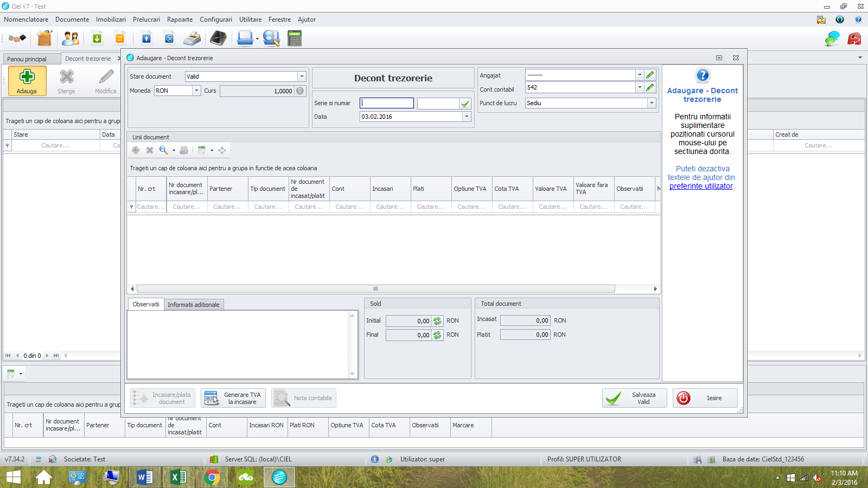Screen dimensions: 868x488
Task: Refresh the Final sold value
Action: click(437, 335)
